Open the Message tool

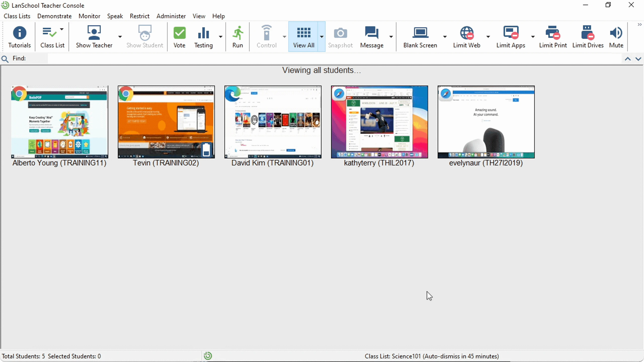point(372,36)
